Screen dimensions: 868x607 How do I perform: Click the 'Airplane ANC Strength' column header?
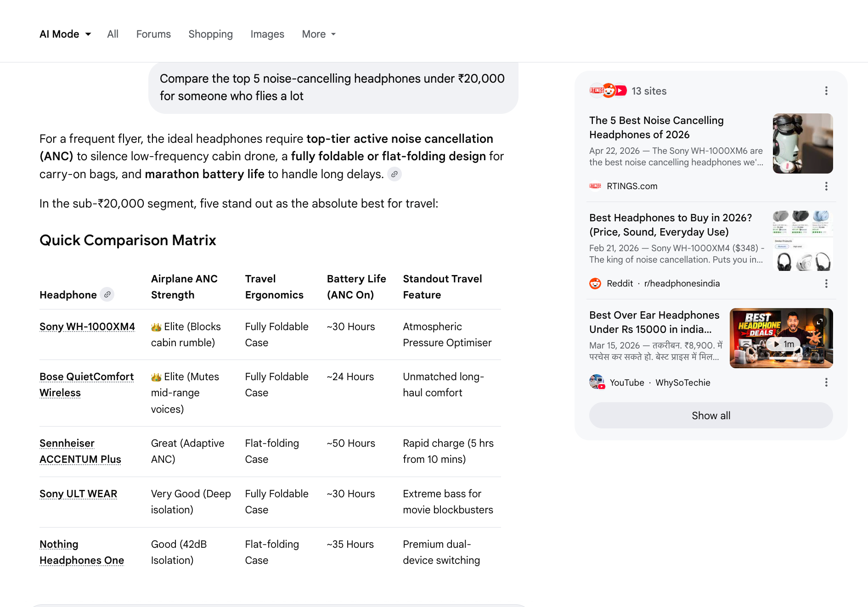pos(184,287)
